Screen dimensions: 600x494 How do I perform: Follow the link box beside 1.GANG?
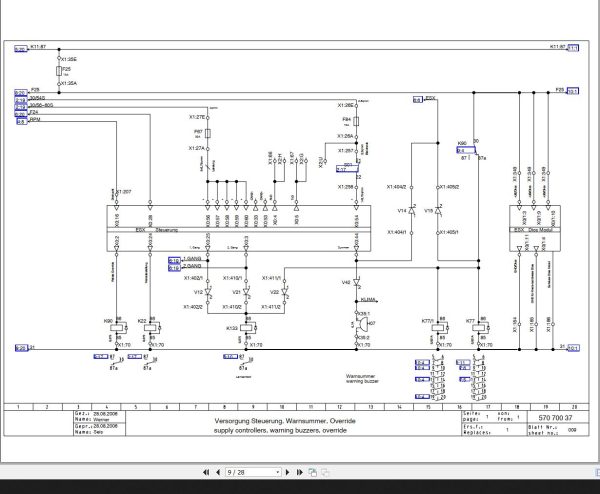(174, 261)
